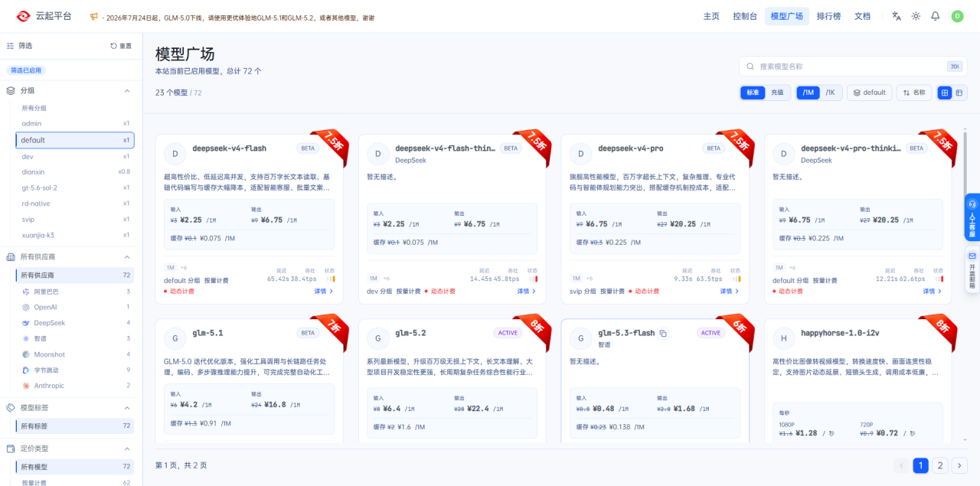The image size is (980, 486).
Task: Open the glm-5.2 model card title
Action: coord(411,333)
